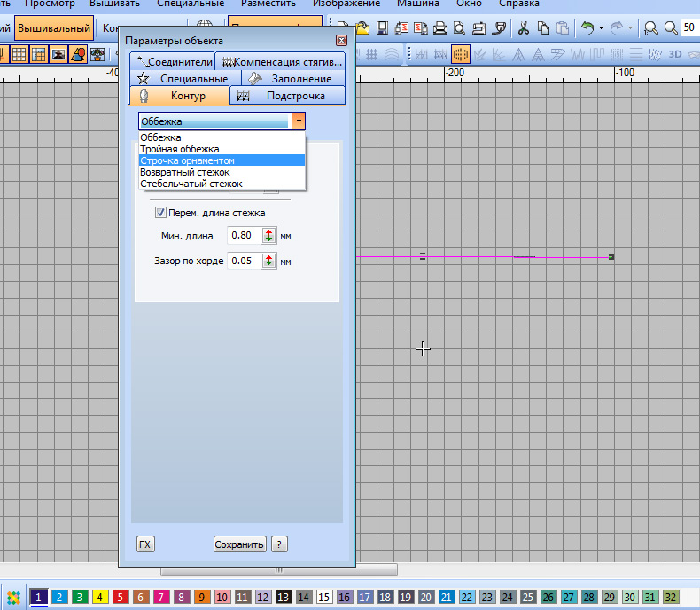Image resolution: width=700 pixels, height=610 pixels.
Task: Select 'Тройная обвежка' from the list
Action: (180, 149)
